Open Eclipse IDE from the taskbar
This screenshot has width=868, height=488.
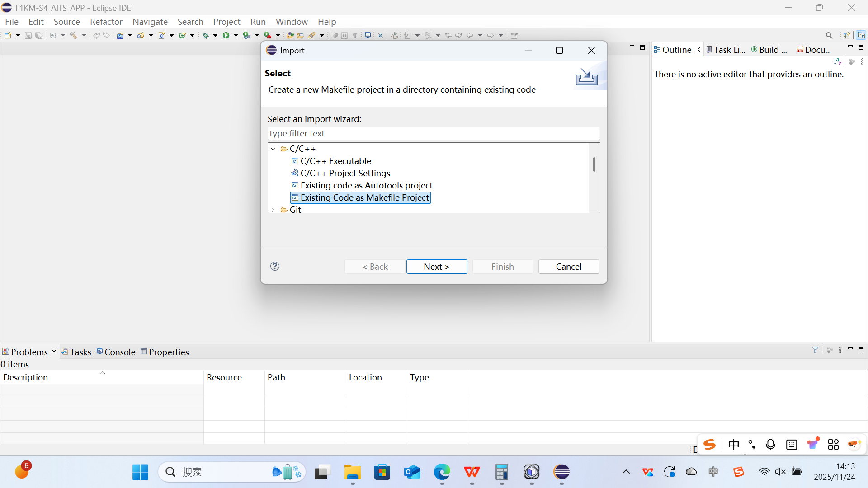pyautogui.click(x=561, y=472)
